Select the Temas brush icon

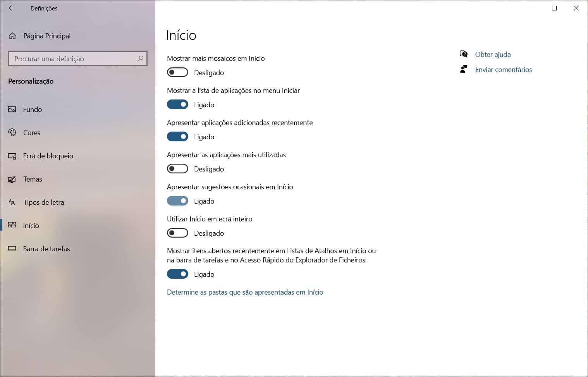pos(12,179)
